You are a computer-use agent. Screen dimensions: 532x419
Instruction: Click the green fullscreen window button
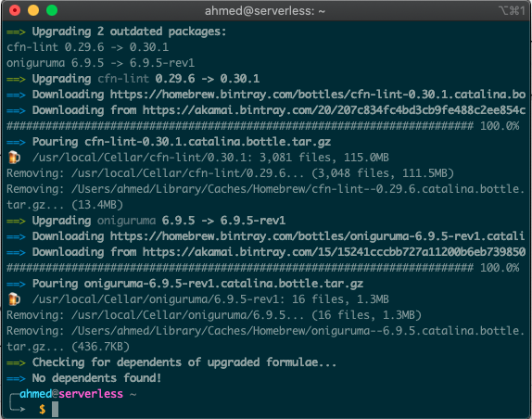click(x=52, y=10)
